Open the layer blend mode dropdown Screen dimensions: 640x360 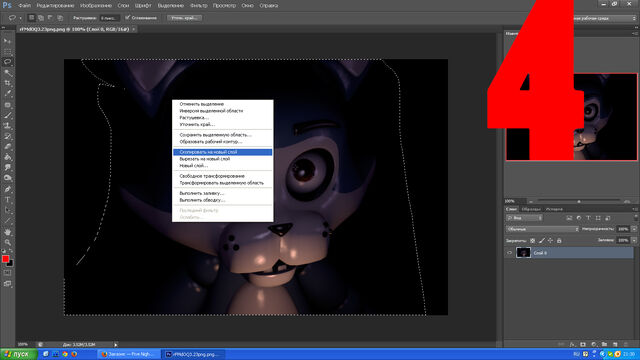[543, 229]
